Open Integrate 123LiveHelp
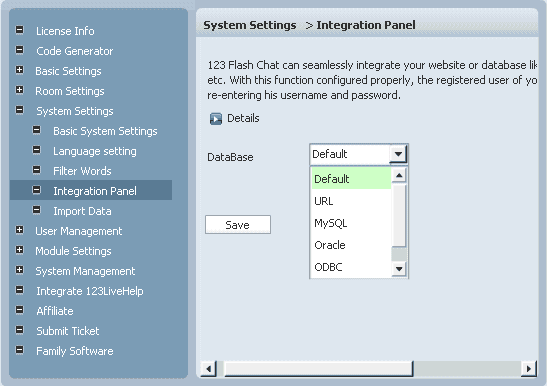 90,291
